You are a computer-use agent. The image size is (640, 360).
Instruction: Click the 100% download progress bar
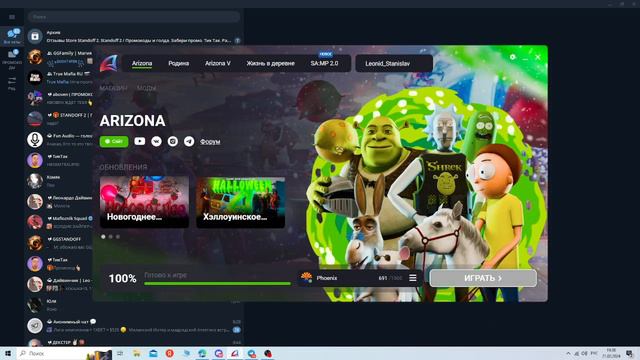[x=218, y=283]
